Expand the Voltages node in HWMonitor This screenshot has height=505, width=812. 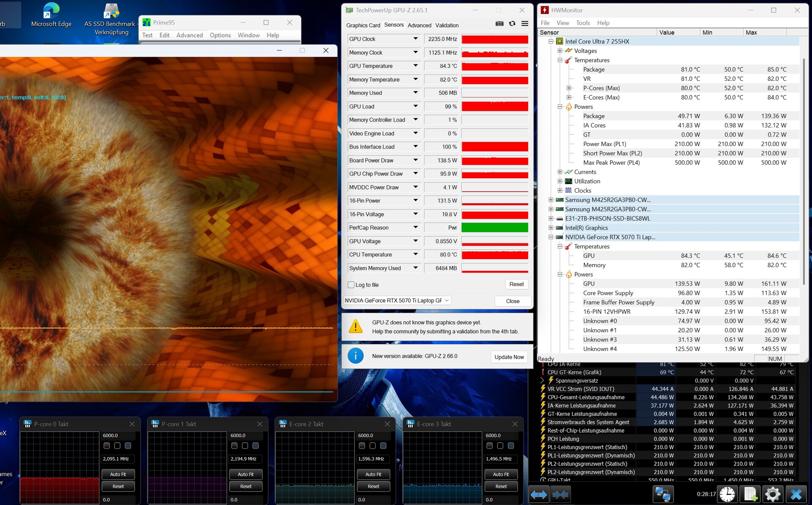click(560, 51)
